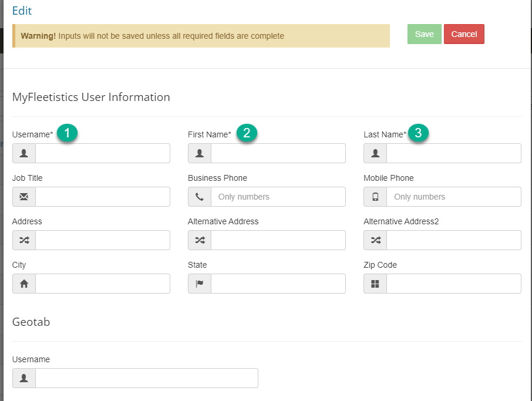
Task: Click the shuffle icon beside Address field
Action: (x=24, y=240)
